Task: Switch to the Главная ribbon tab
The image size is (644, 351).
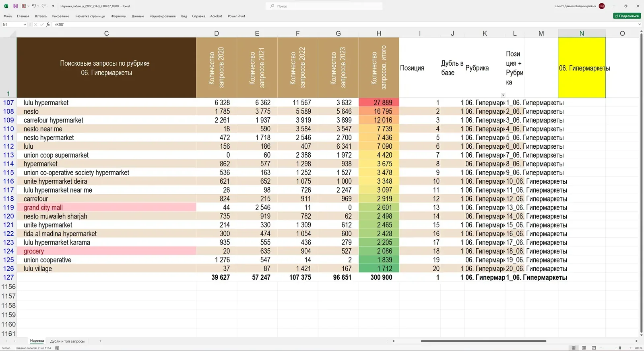Action: coord(23,16)
